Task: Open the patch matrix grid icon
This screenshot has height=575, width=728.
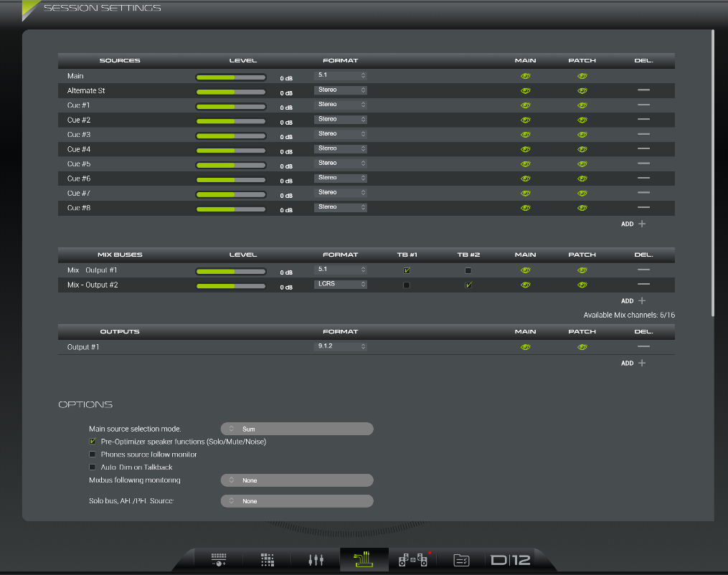Action: click(x=268, y=560)
